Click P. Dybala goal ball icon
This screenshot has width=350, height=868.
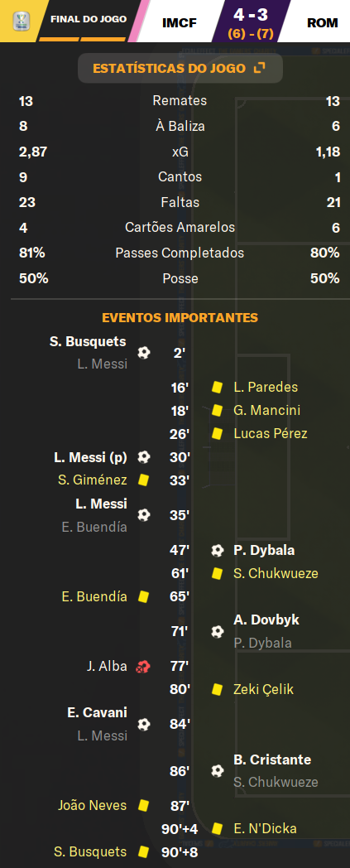pyautogui.click(x=218, y=550)
